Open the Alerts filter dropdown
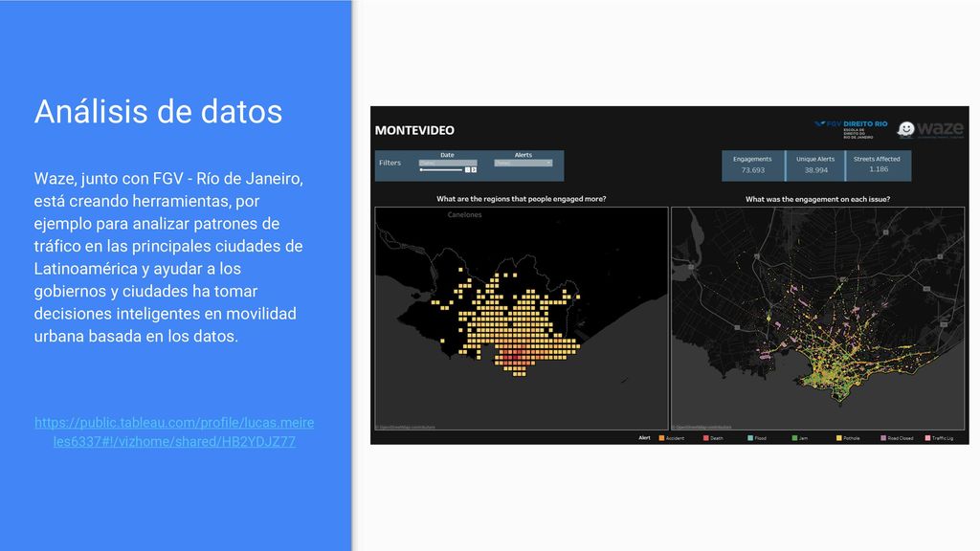This screenshot has width=980, height=551. (523, 163)
